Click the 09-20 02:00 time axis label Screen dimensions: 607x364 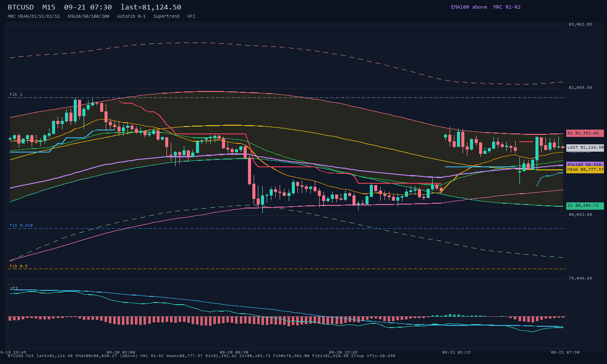tap(121, 352)
